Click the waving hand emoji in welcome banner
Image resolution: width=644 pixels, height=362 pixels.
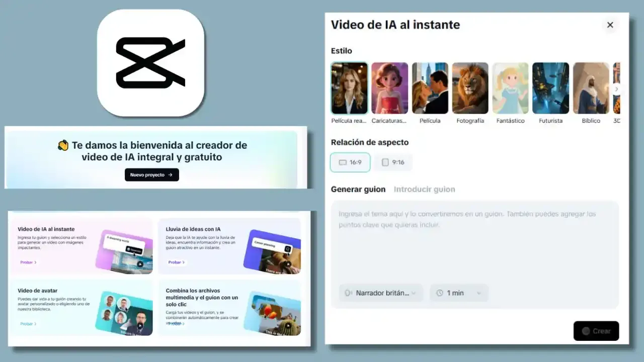click(63, 145)
